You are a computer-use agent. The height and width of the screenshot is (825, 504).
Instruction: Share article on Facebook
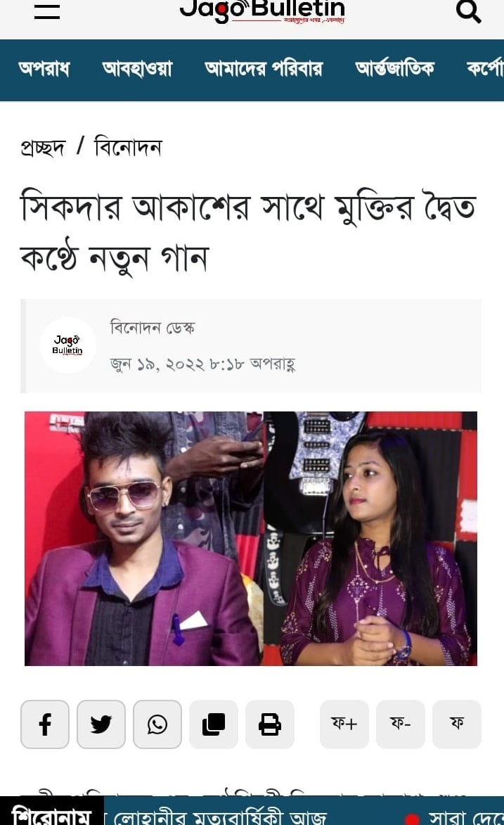click(45, 724)
